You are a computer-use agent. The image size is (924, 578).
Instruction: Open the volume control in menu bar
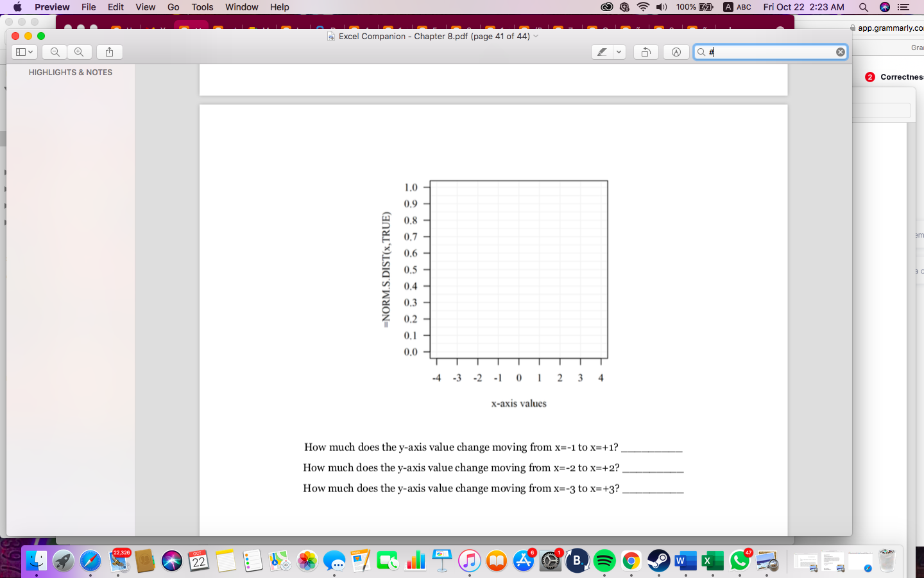click(662, 7)
